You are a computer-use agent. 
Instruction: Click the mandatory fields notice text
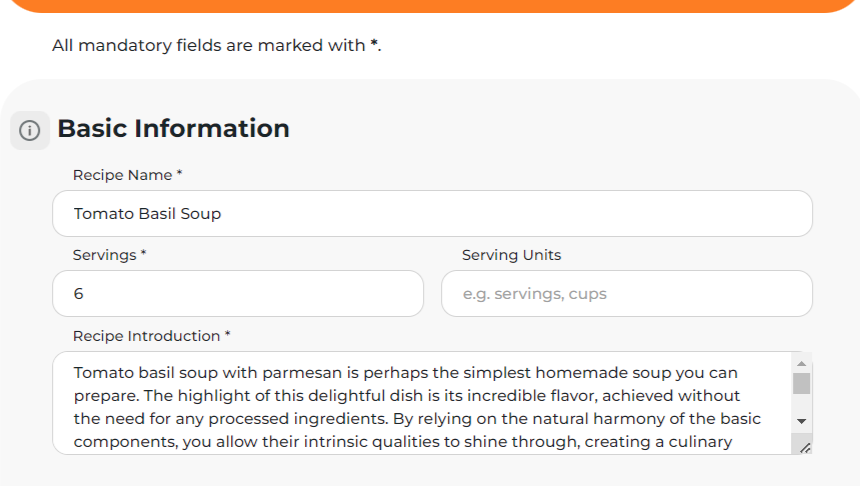217,46
